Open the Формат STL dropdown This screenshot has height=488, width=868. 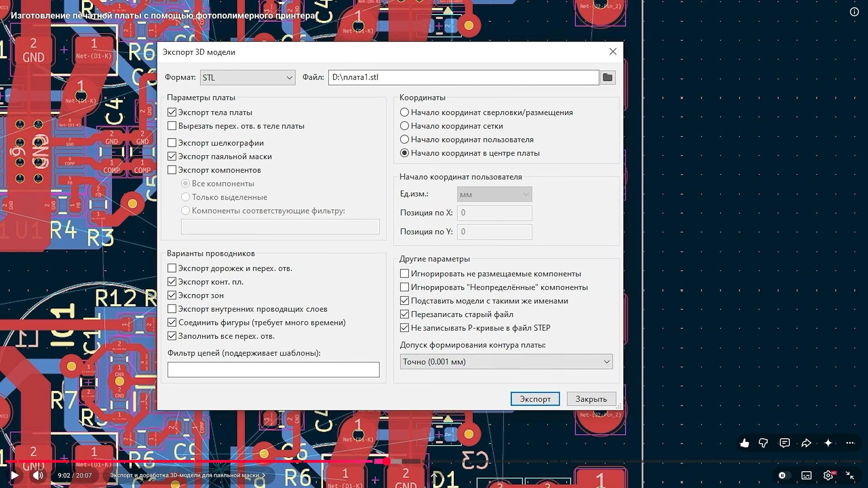(248, 78)
